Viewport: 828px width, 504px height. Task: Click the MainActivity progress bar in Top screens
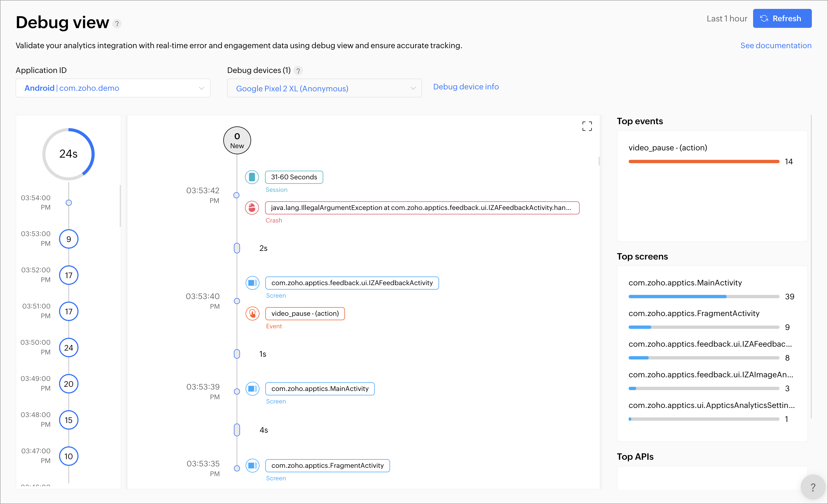pos(703,297)
